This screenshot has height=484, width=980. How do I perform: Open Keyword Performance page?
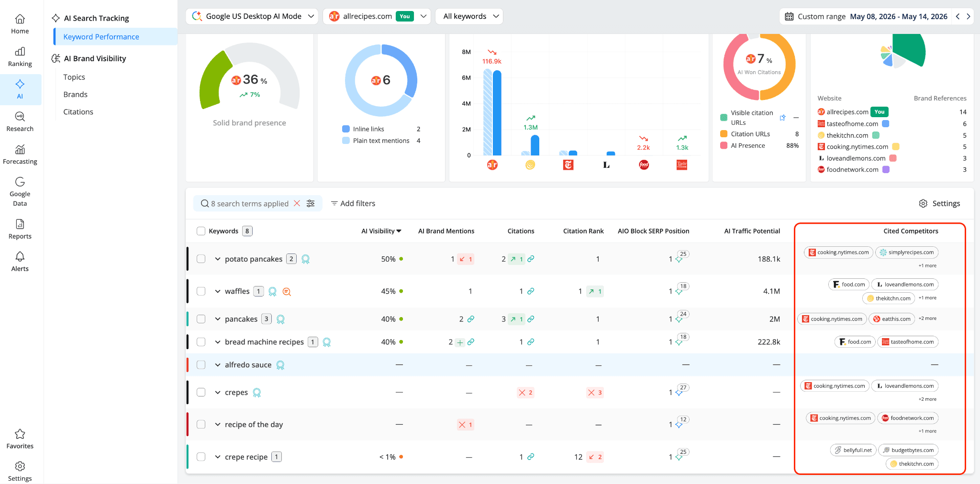tap(115, 37)
